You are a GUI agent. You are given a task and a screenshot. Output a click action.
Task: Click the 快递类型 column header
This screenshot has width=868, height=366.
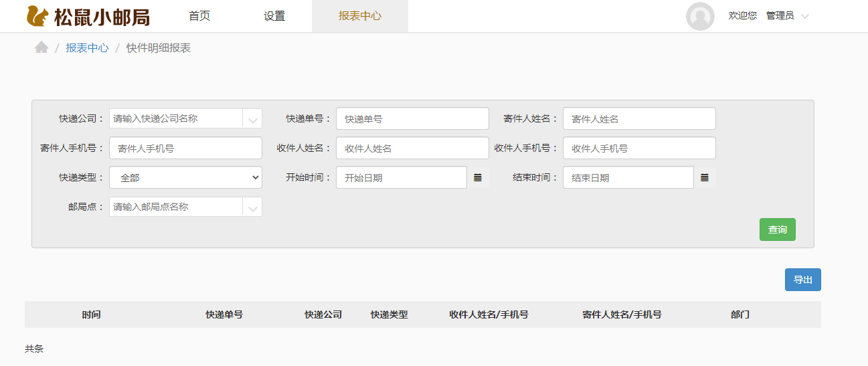tap(389, 314)
